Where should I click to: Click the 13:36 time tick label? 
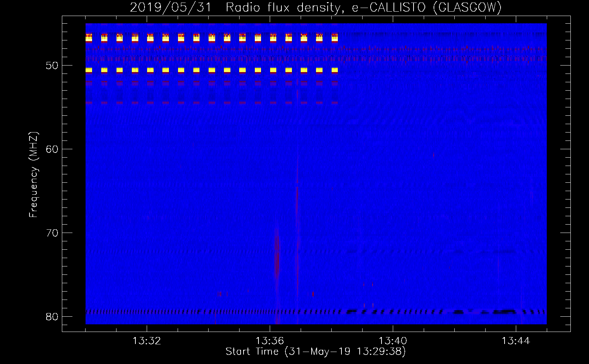click(x=270, y=341)
